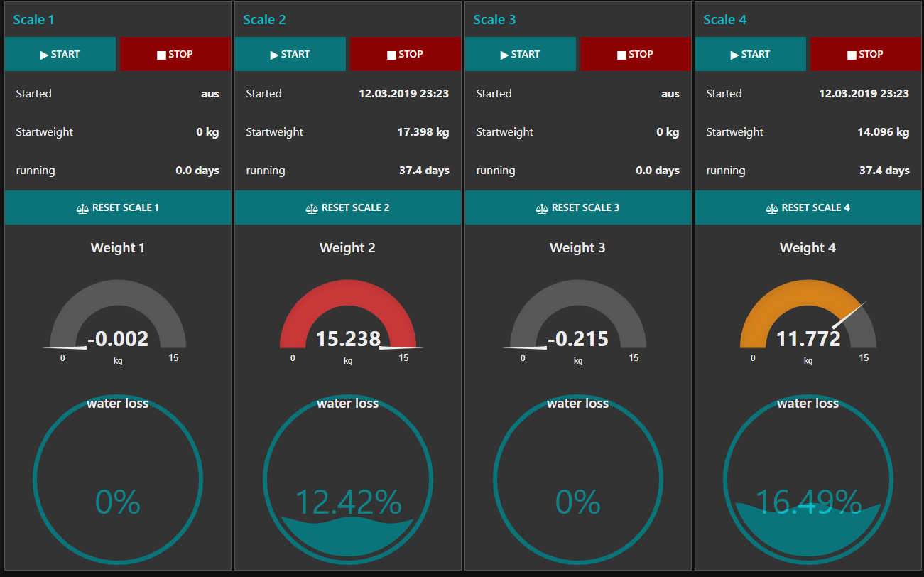
Task: Stop measurement on Scale 1
Action: [175, 54]
